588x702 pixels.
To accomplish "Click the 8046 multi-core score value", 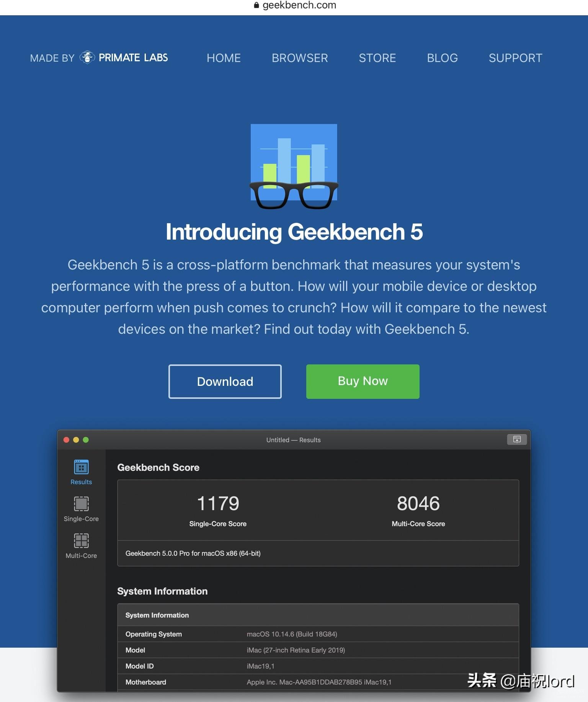I will tap(418, 503).
